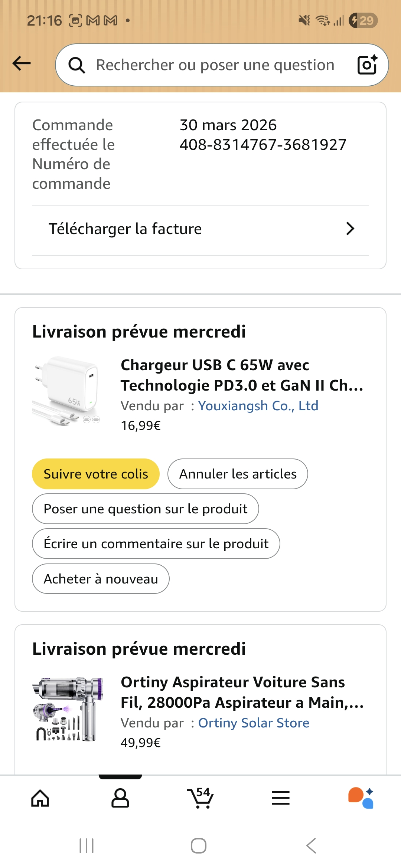Tap Poser une question sur le produit
401x868 pixels.
tap(145, 509)
